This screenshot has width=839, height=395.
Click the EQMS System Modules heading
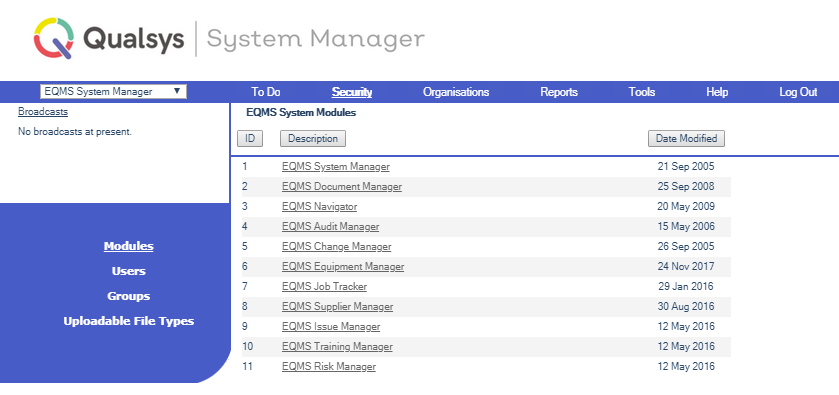[301, 113]
